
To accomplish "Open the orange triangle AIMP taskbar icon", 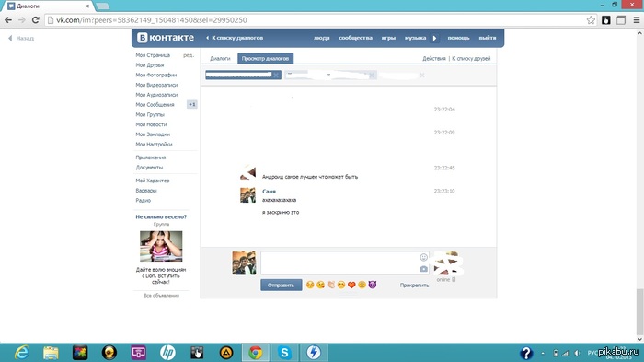I will click(226, 353).
